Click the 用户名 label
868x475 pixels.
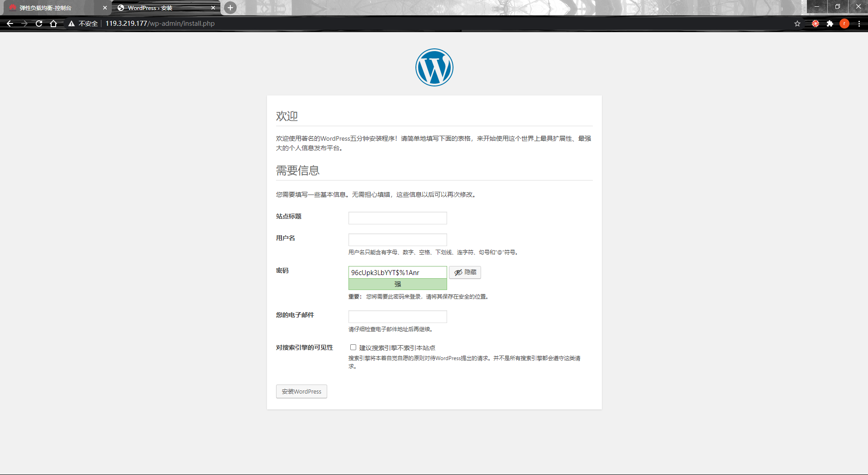click(x=286, y=238)
